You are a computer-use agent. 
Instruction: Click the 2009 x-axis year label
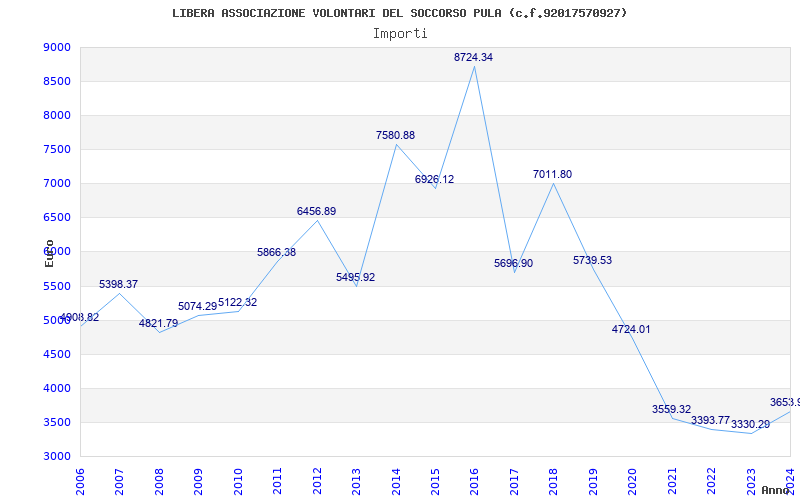click(x=198, y=482)
